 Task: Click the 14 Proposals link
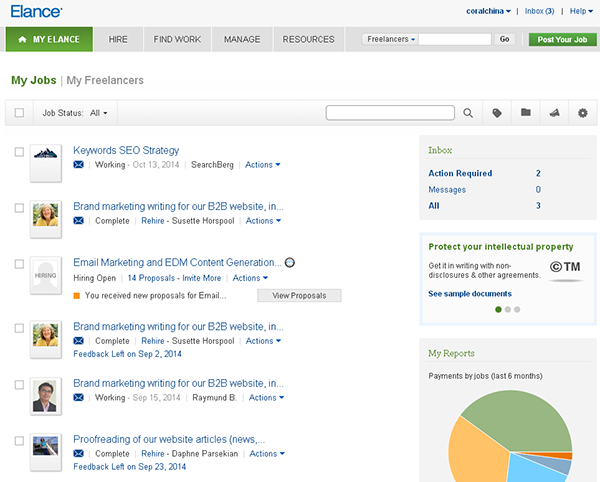pos(151,278)
